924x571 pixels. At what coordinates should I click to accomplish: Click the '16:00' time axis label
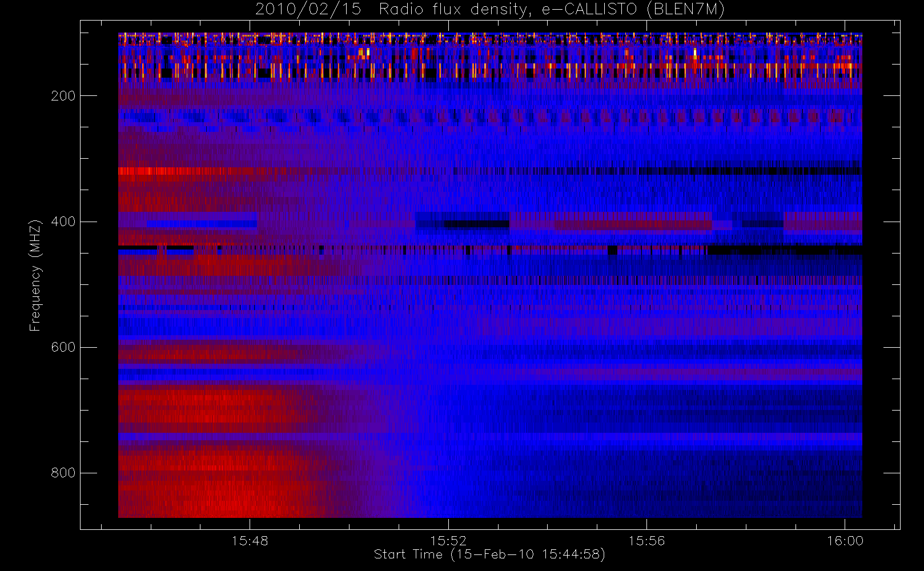(x=845, y=541)
